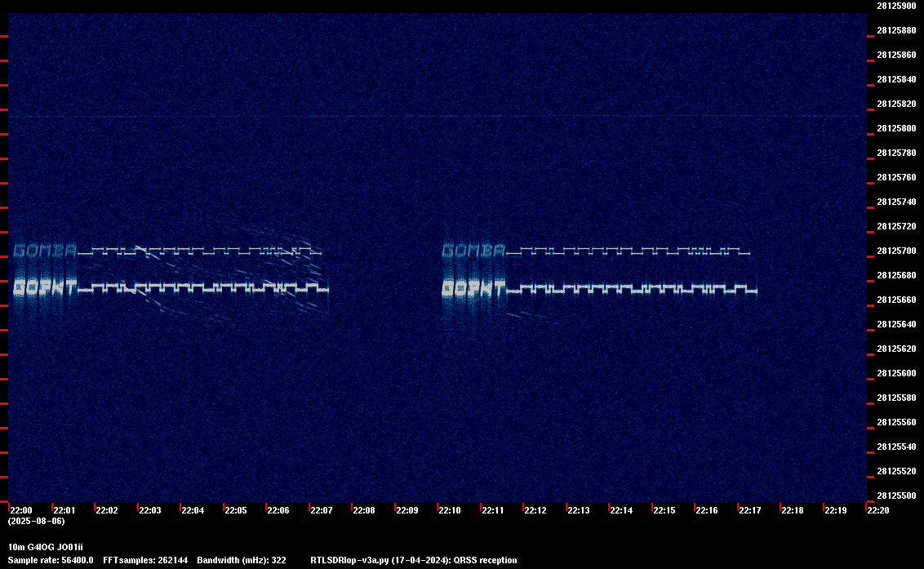The height and width of the screenshot is (569, 924).
Task: Click the 28125800 frequency label
Action: coord(897,128)
